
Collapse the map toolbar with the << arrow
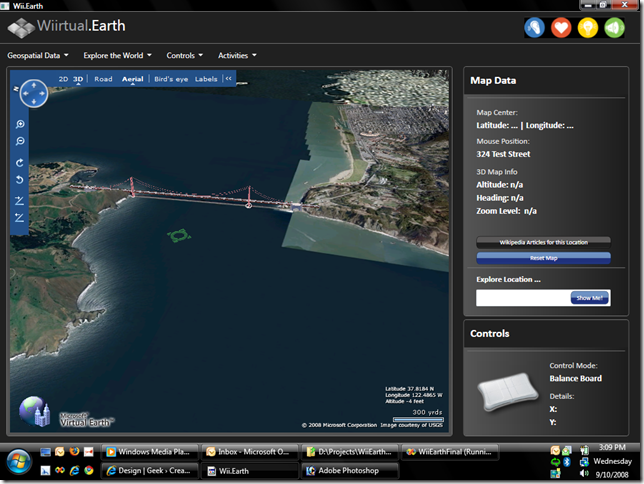point(228,78)
